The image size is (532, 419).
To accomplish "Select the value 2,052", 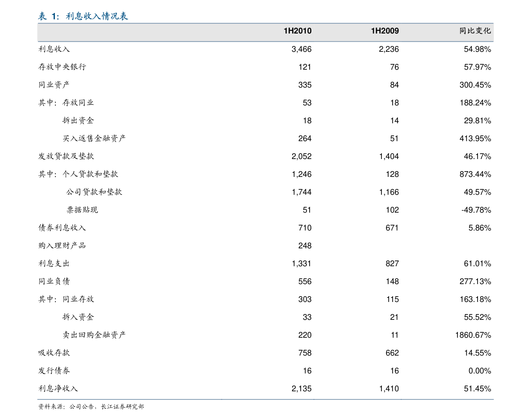I will [301, 156].
